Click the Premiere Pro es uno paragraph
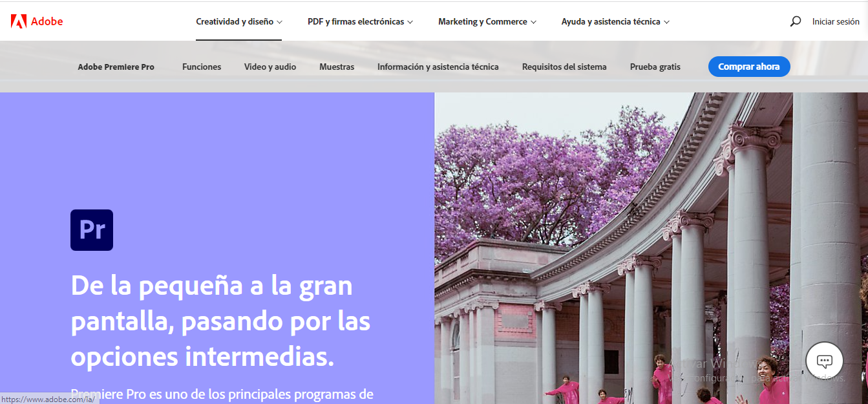868x404 pixels. point(222,394)
